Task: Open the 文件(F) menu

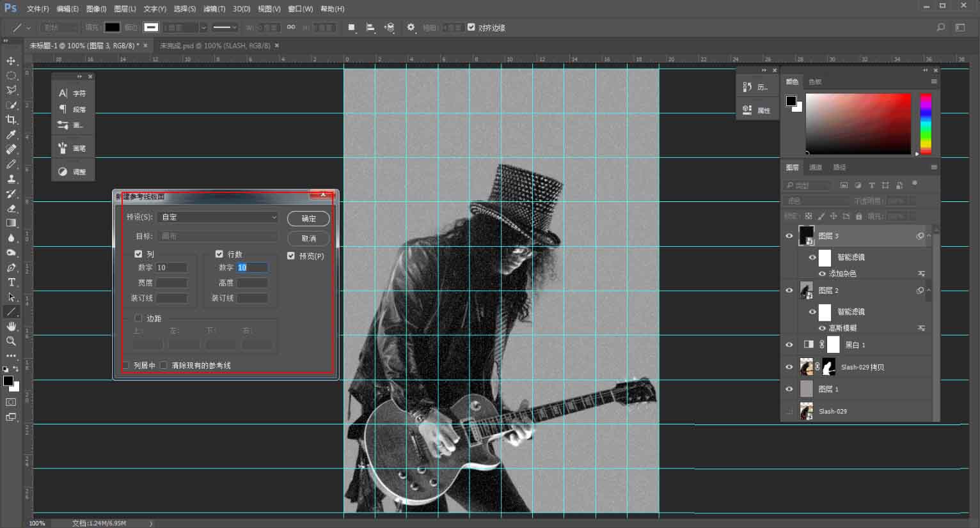Action: 38,9
